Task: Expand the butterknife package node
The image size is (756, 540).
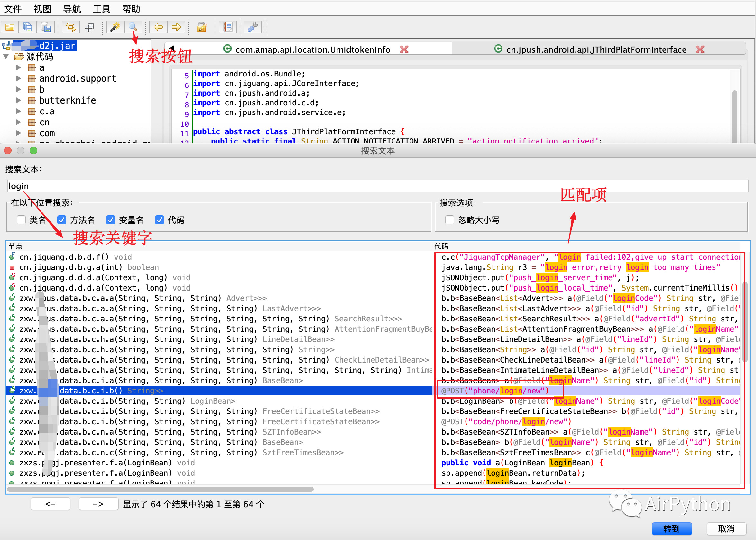Action: point(19,100)
